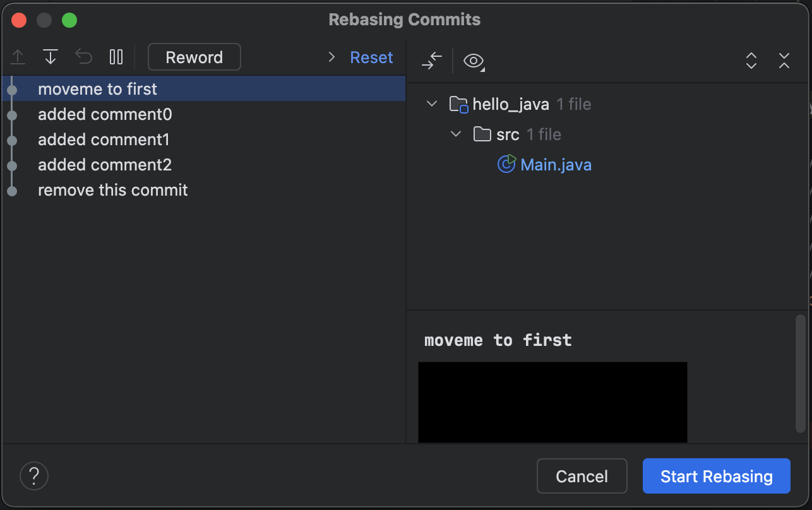Click the Start Rebasing button
The image size is (812, 510).
[716, 476]
